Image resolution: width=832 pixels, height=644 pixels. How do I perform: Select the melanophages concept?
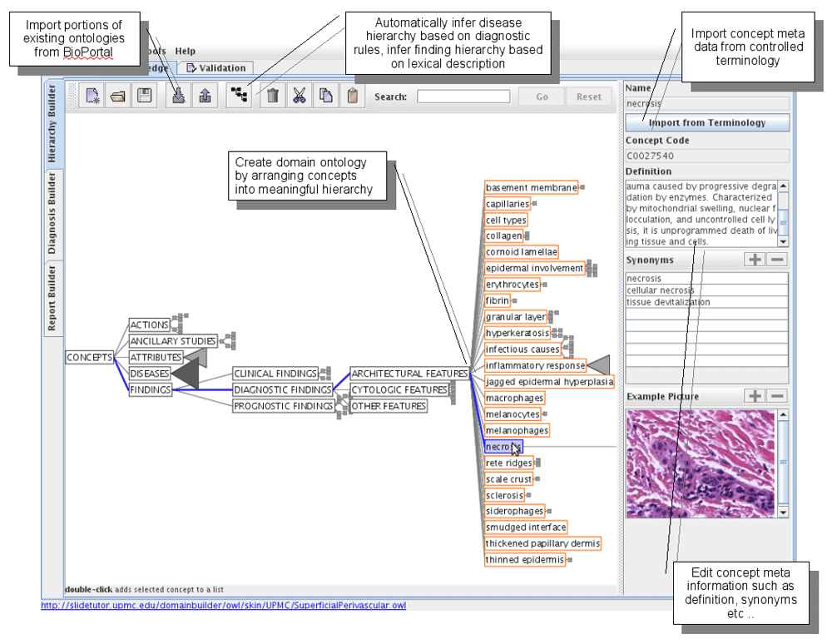point(517,430)
